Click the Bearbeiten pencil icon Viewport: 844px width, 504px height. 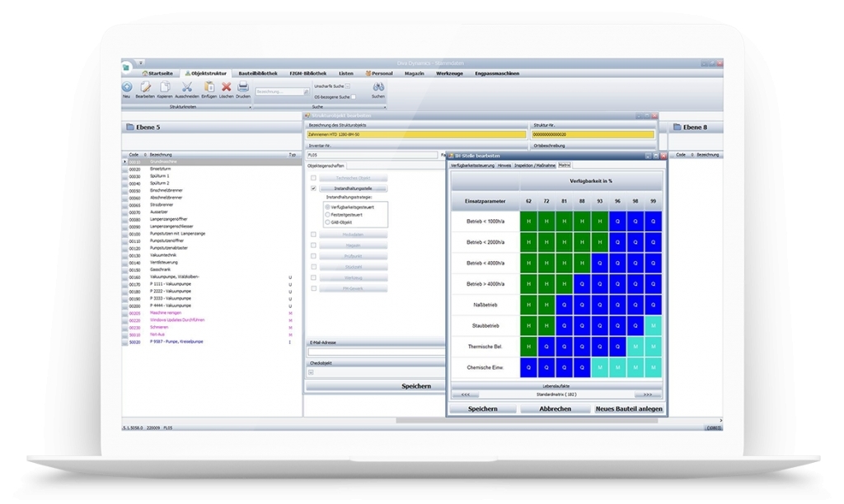click(145, 86)
